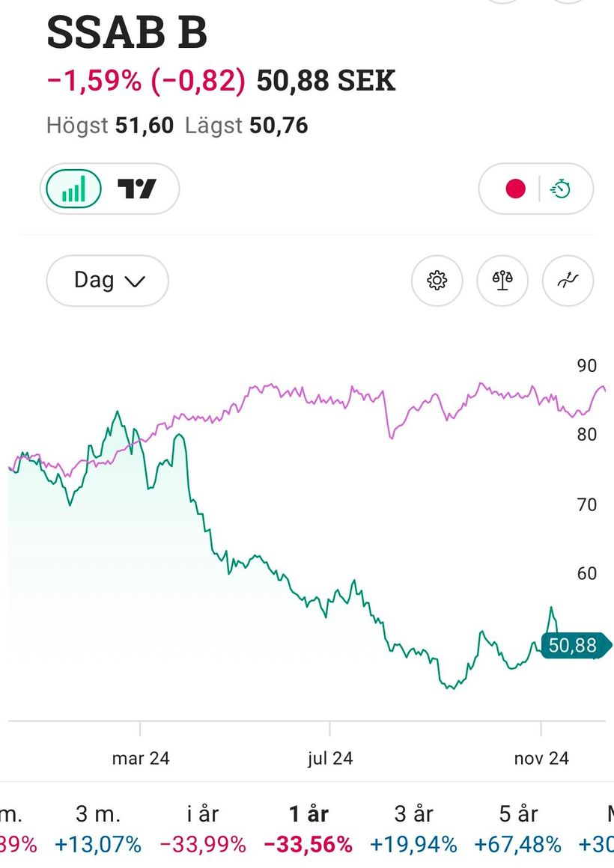Tap the SSAB B stock title
The width and height of the screenshot is (614, 868).
[127, 33]
